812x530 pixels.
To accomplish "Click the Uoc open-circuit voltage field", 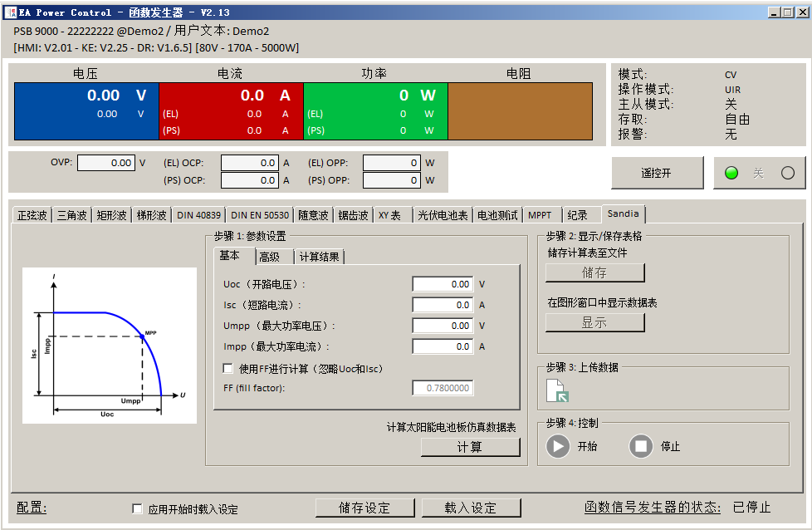I will 443,284.
